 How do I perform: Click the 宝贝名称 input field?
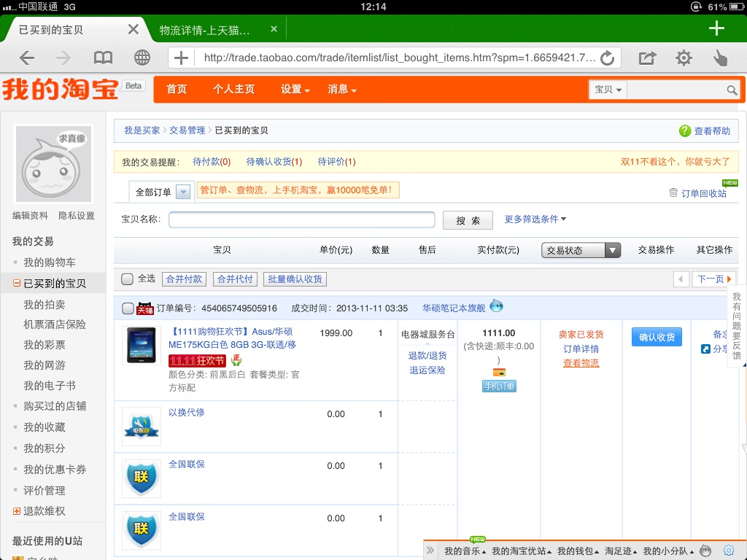(301, 220)
